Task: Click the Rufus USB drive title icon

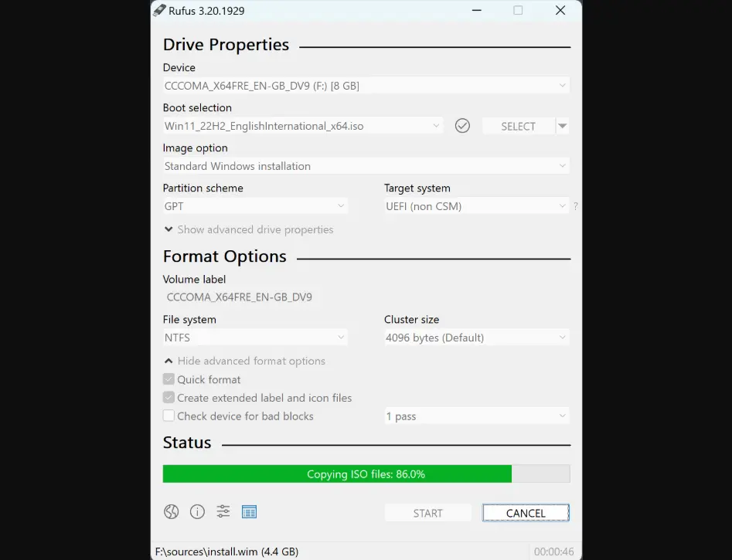Action: pyautogui.click(x=159, y=10)
